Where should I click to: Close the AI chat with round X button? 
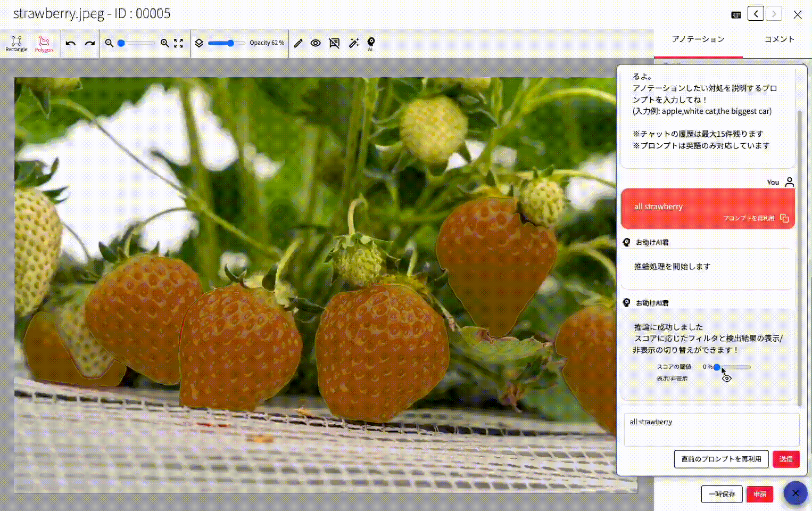796,493
